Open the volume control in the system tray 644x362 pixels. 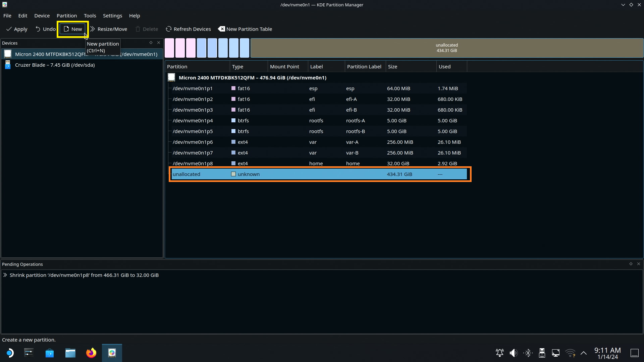pos(514,353)
